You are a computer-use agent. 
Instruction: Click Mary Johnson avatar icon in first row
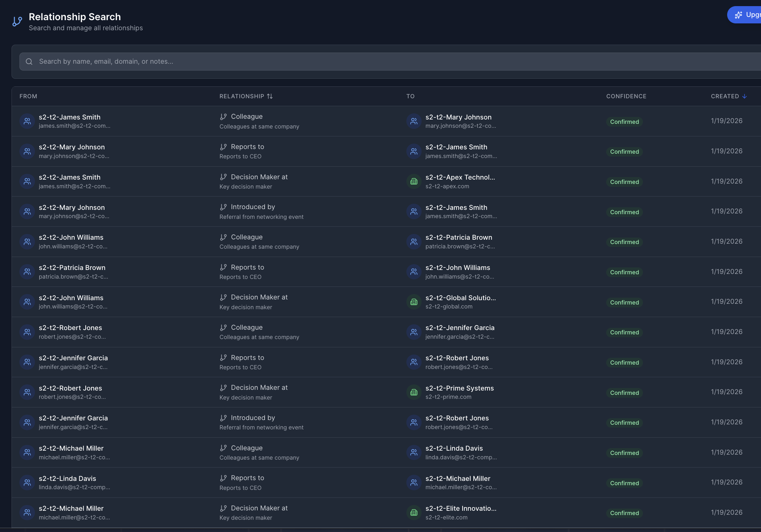[414, 121]
